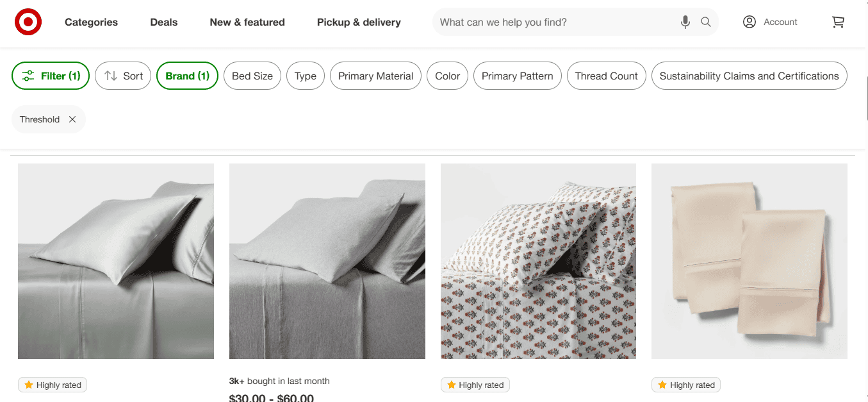The image size is (868, 402).
Task: Open the Sort options
Action: (x=123, y=76)
